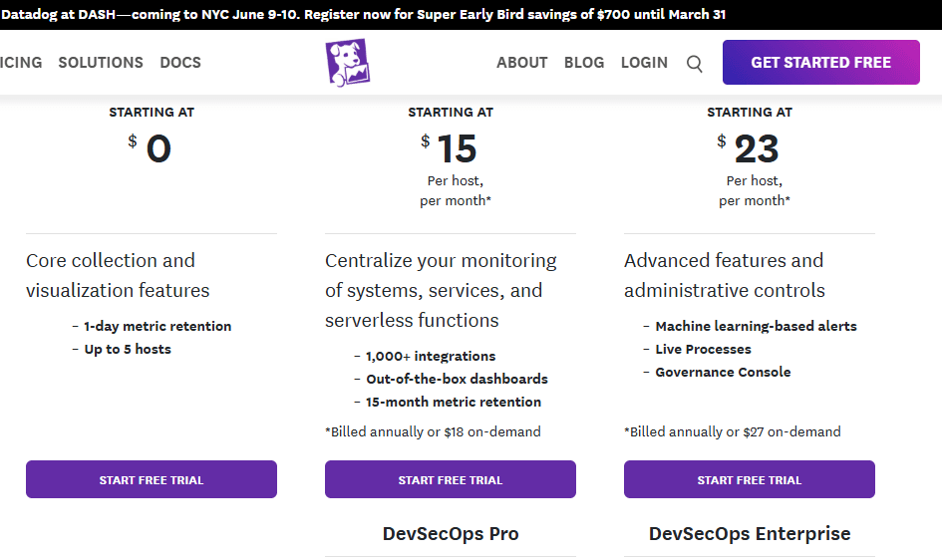Open site search with the magnifier icon
This screenshot has width=942, height=560.
[695, 64]
